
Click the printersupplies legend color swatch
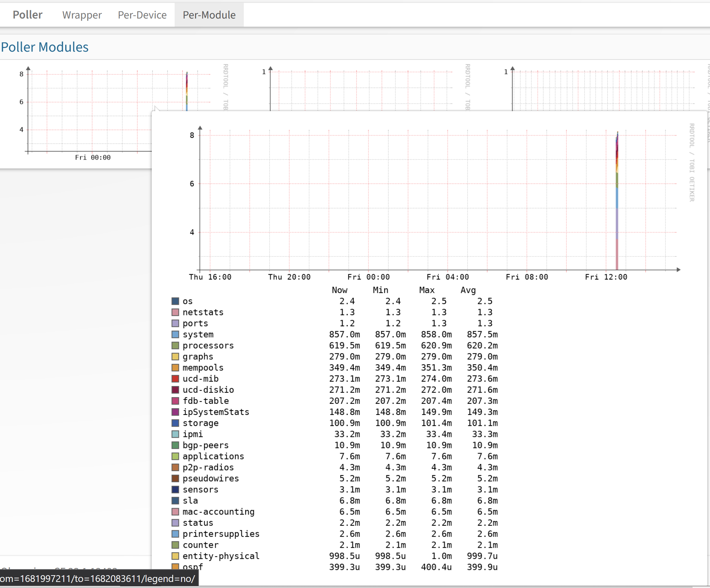tap(175, 534)
